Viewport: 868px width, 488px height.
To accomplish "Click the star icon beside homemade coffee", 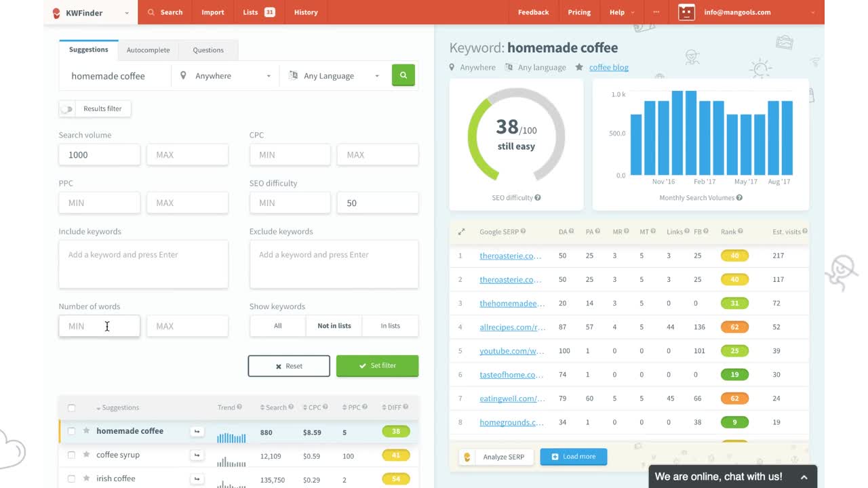I will tap(86, 431).
